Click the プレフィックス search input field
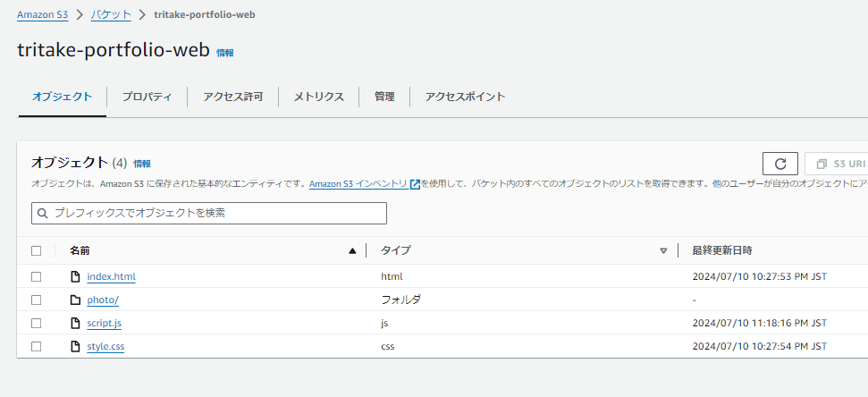This screenshot has height=397, width=868. tap(215, 214)
